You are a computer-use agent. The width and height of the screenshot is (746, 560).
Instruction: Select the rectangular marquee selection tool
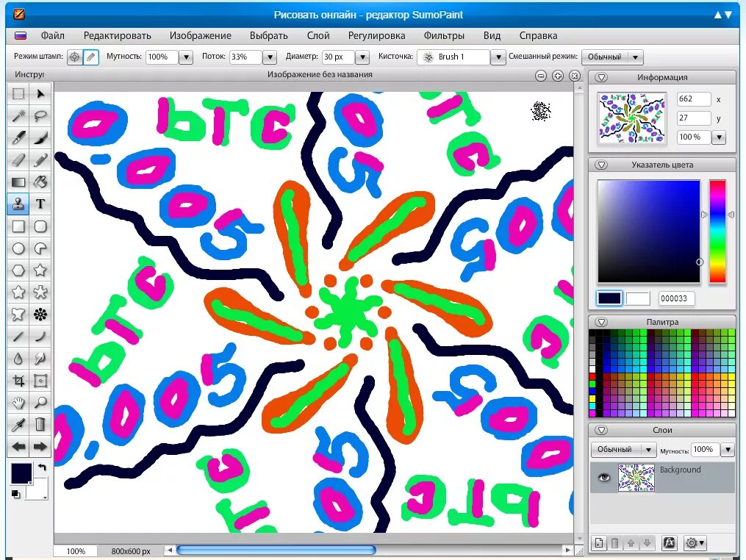point(18,94)
